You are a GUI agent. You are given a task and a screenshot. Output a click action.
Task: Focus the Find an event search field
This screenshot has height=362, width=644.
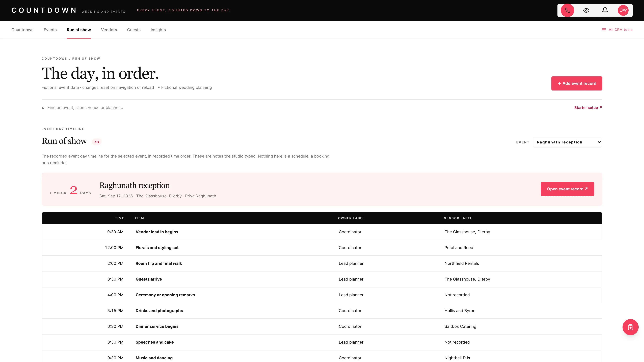point(308,108)
